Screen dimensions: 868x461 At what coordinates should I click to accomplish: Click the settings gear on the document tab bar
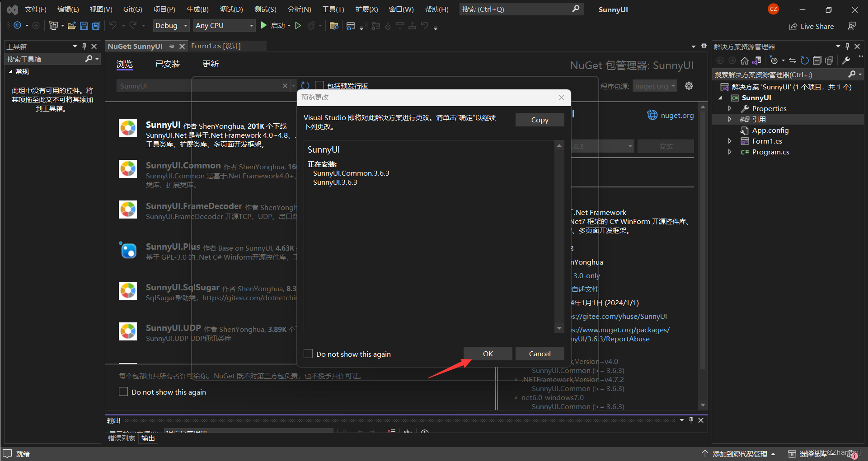[704, 46]
